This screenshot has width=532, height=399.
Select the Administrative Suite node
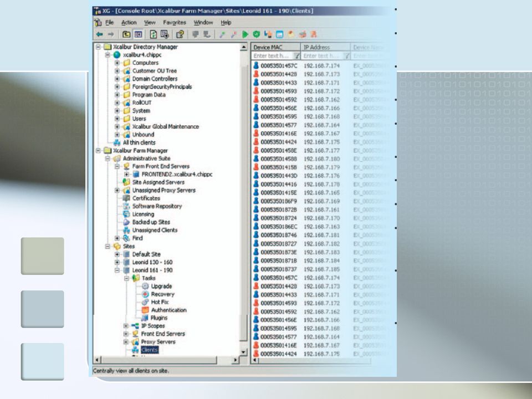146,158
